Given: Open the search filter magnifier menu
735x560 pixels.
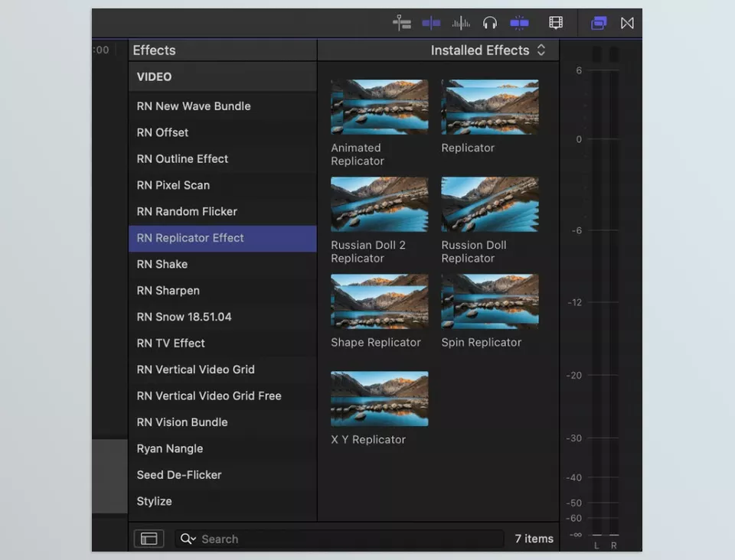Looking at the screenshot, I should 188,539.
